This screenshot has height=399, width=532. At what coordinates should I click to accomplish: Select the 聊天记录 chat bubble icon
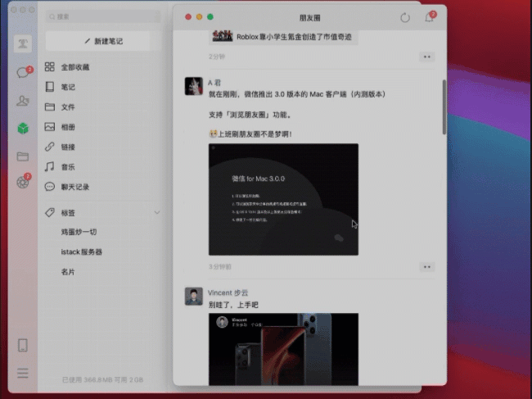click(x=50, y=187)
